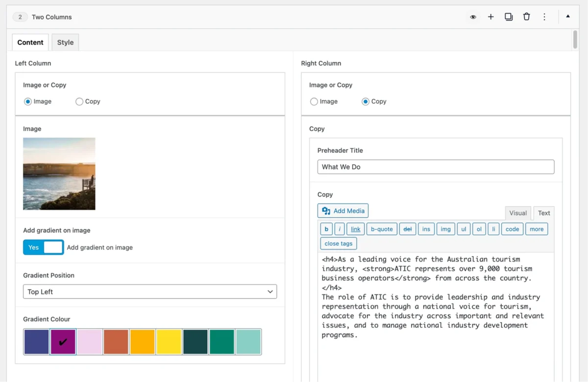Screen dimensions: 588x382
Task: Open the three-dot options menu
Action: (x=544, y=17)
